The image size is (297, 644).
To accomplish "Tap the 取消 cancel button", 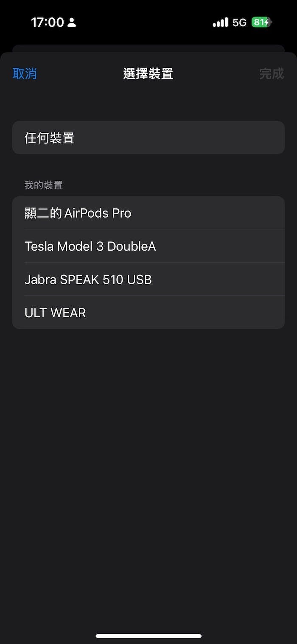I will click(x=25, y=74).
